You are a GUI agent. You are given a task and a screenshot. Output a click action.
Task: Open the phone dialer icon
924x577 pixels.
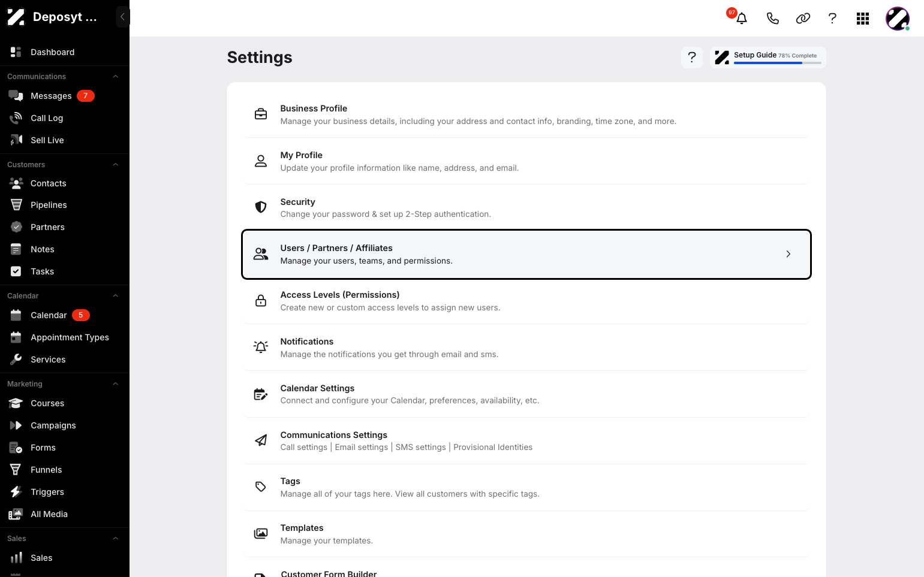(x=772, y=19)
